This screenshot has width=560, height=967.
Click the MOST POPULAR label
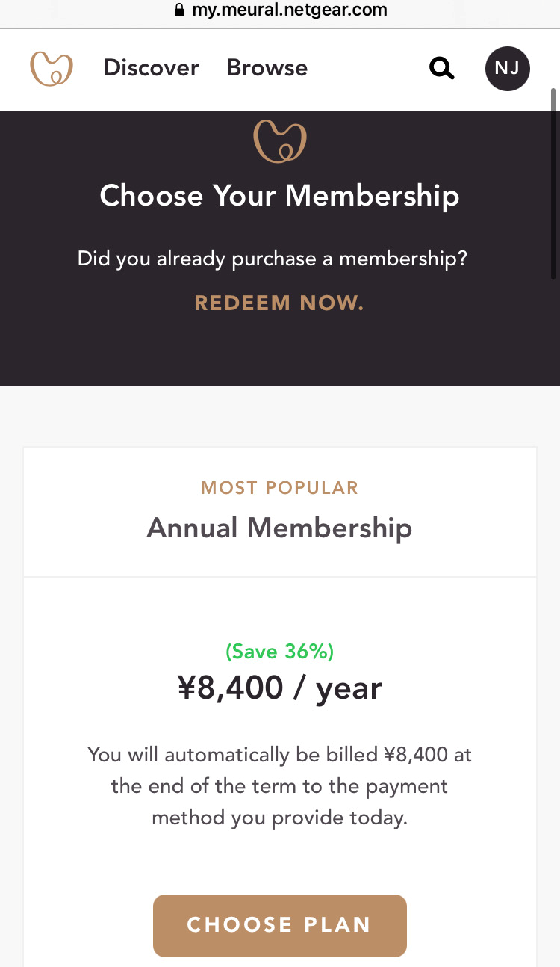coord(280,488)
